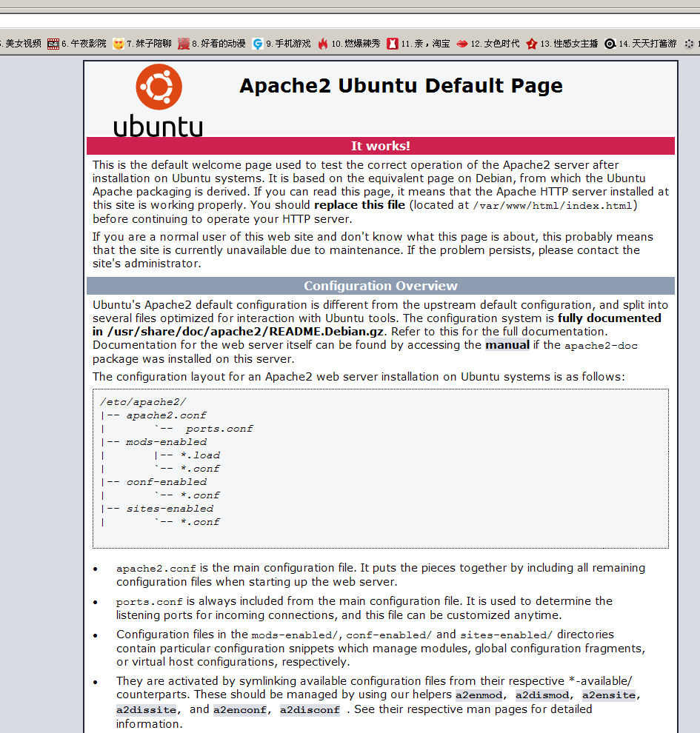
Task: Open the 14. 天天打酱游 bookmark
Action: (x=641, y=44)
